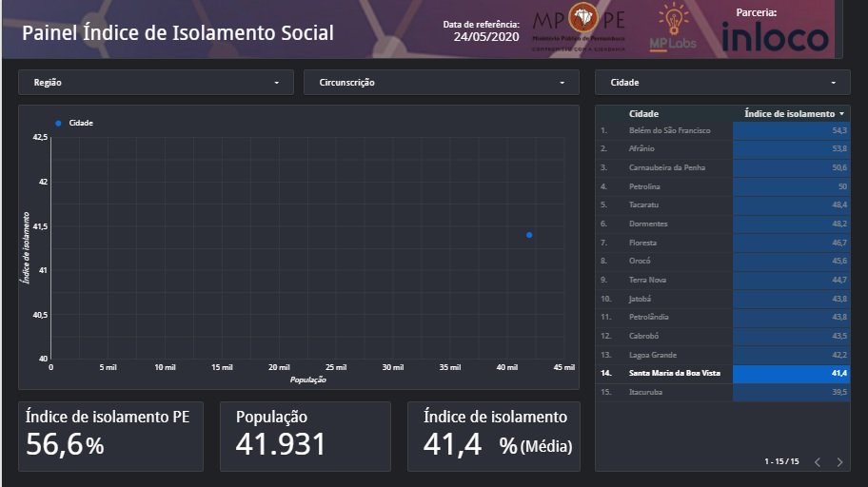Select Belém do São Francisco row
The image size is (868, 487).
coord(669,130)
